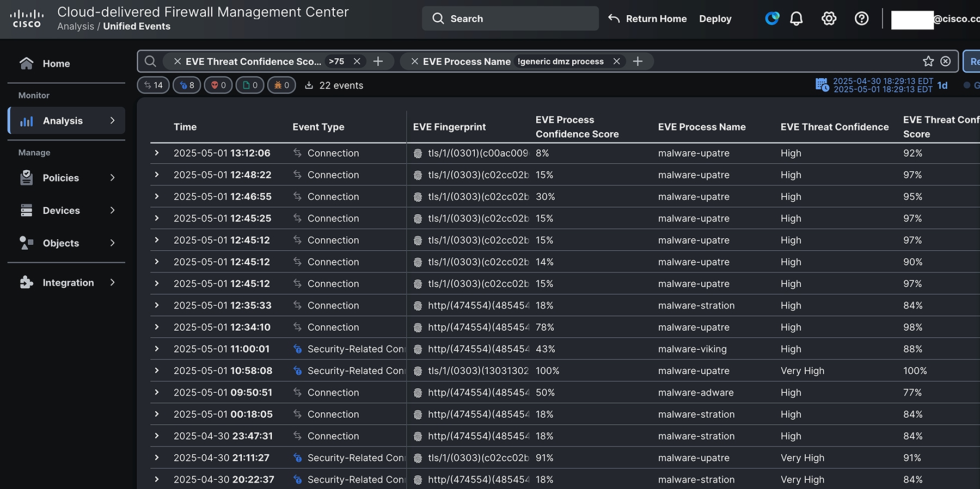Screen dimensions: 980x489
Task: Open the Integration menu
Action: click(66, 283)
